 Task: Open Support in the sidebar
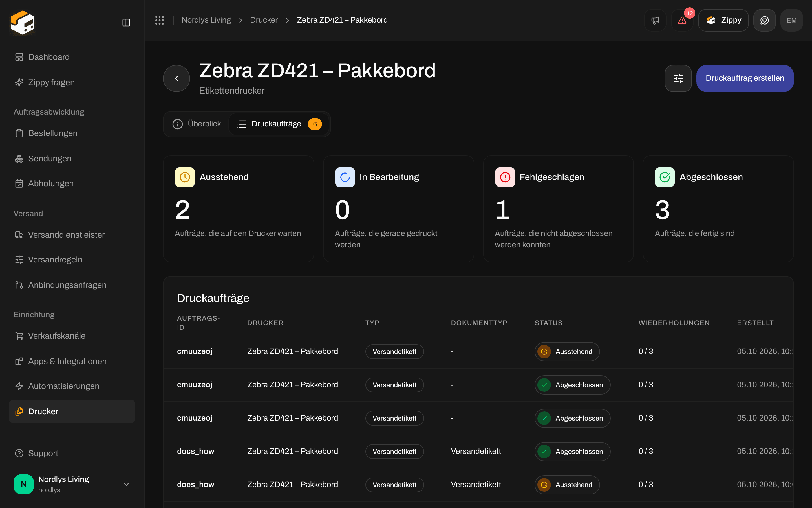coord(72,453)
